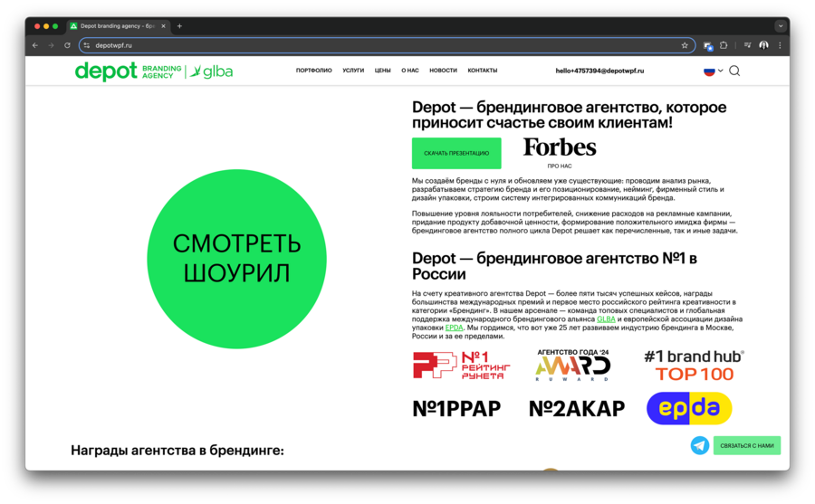Click the browser forward arrow
The height and width of the screenshot is (504, 815).
click(51, 46)
